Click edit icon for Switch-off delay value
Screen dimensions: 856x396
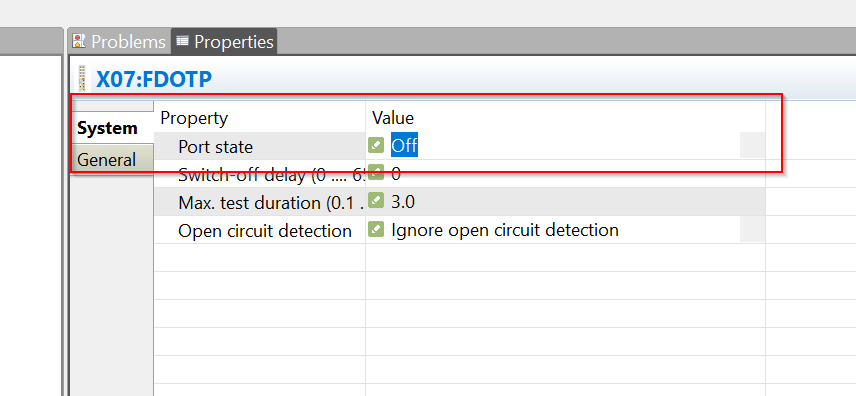(x=376, y=173)
